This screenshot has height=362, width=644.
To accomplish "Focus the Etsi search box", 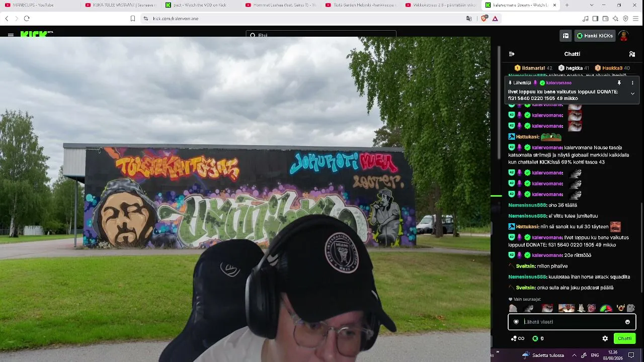I will (321, 35).
